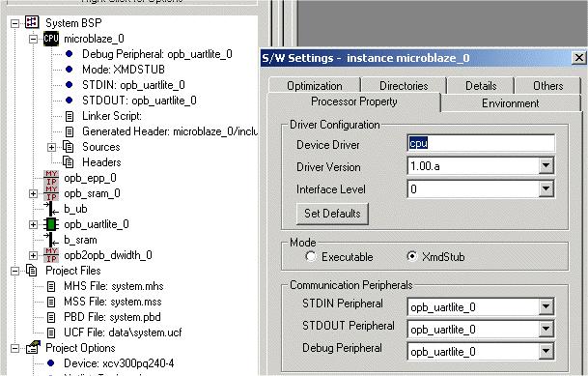The height and width of the screenshot is (376, 588).
Task: Click the Generated Header document icon
Action: tap(70, 131)
